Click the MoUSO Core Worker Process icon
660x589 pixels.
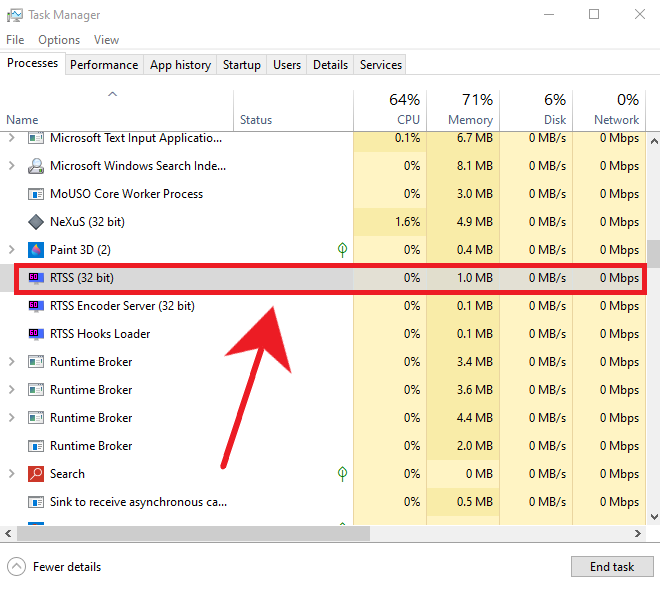point(36,194)
